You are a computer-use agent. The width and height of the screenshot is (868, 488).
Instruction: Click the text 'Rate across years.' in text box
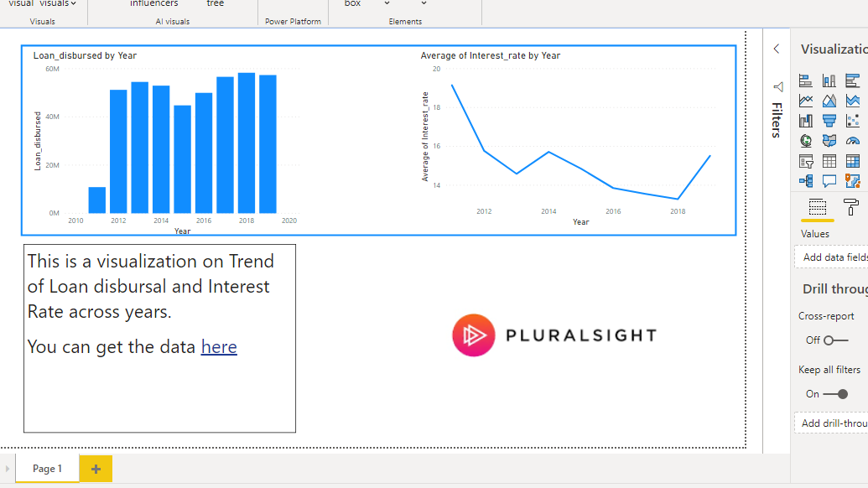click(100, 312)
